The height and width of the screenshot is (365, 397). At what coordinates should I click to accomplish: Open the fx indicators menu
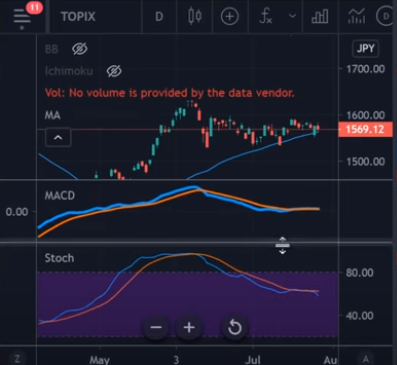click(x=266, y=16)
